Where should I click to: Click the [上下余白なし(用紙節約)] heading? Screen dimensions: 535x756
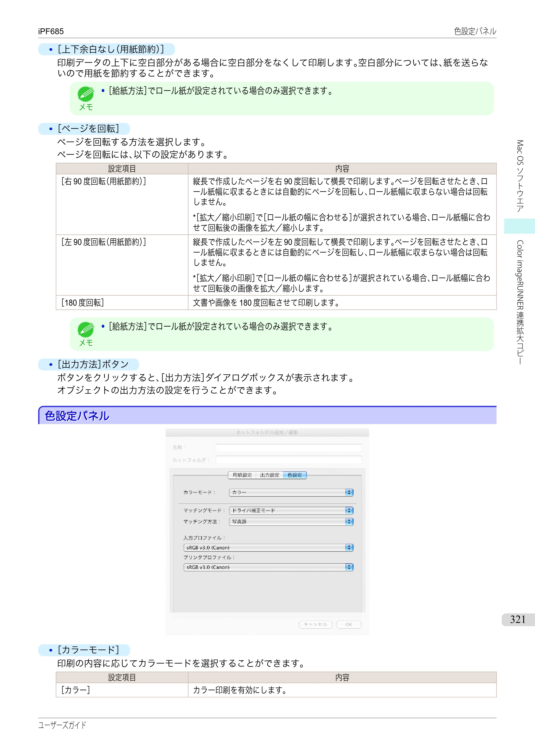tap(111, 49)
